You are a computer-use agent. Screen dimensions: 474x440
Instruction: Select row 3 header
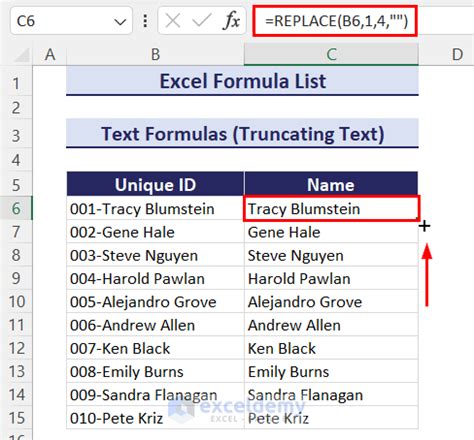[16, 136]
